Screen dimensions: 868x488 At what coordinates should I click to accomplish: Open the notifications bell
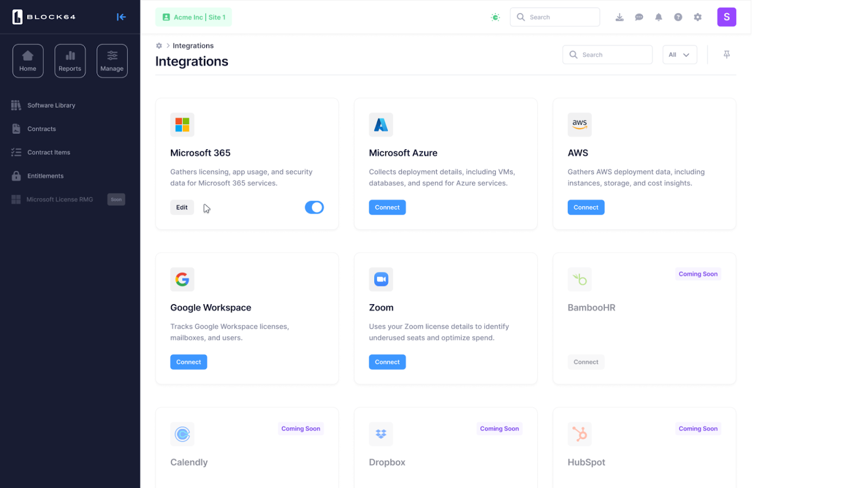pos(659,17)
